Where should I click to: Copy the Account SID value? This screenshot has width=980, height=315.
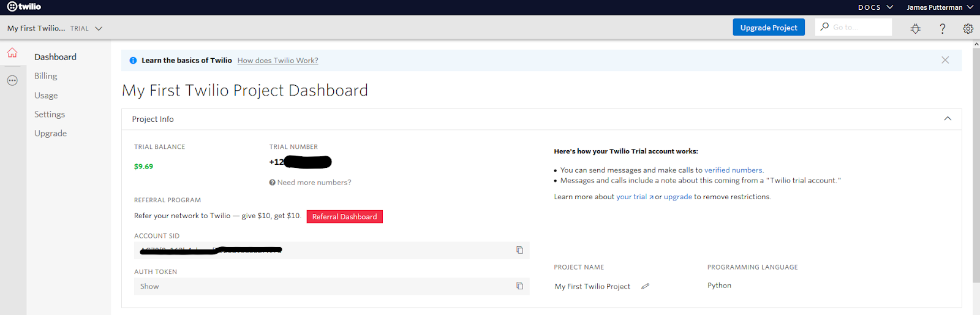(519, 250)
